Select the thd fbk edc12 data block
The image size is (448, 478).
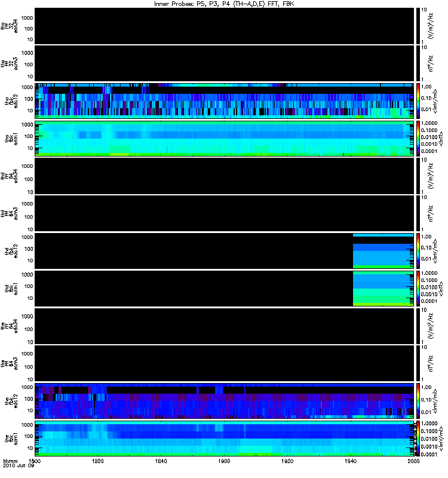(x=383, y=251)
